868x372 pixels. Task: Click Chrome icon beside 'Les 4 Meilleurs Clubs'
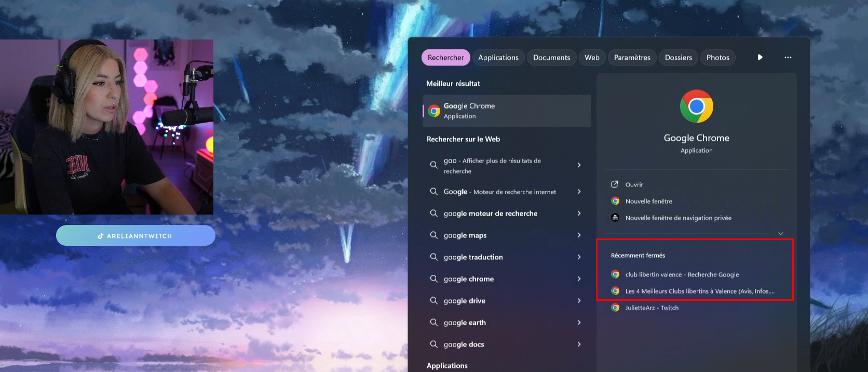pos(615,291)
